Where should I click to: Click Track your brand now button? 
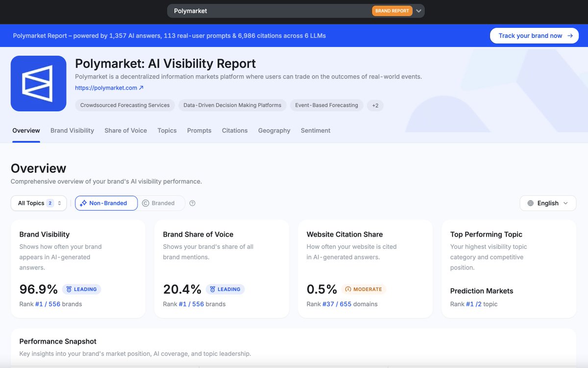tap(535, 36)
